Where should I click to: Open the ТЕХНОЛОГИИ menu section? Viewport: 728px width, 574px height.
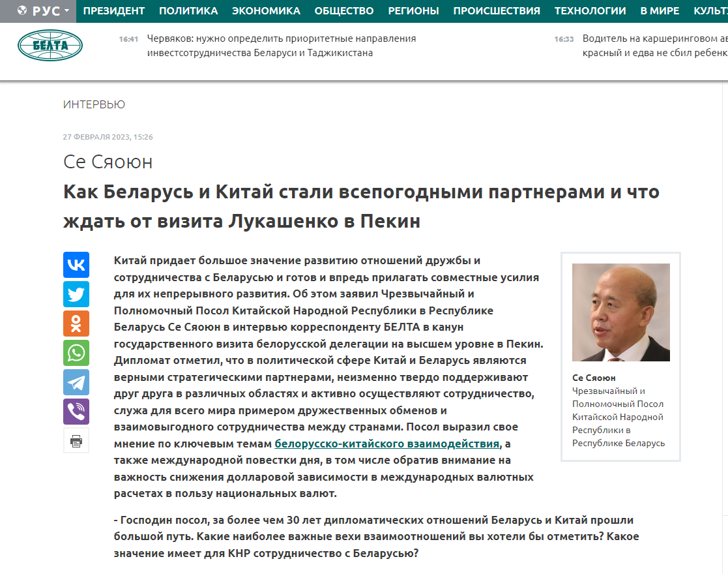pyautogui.click(x=590, y=10)
